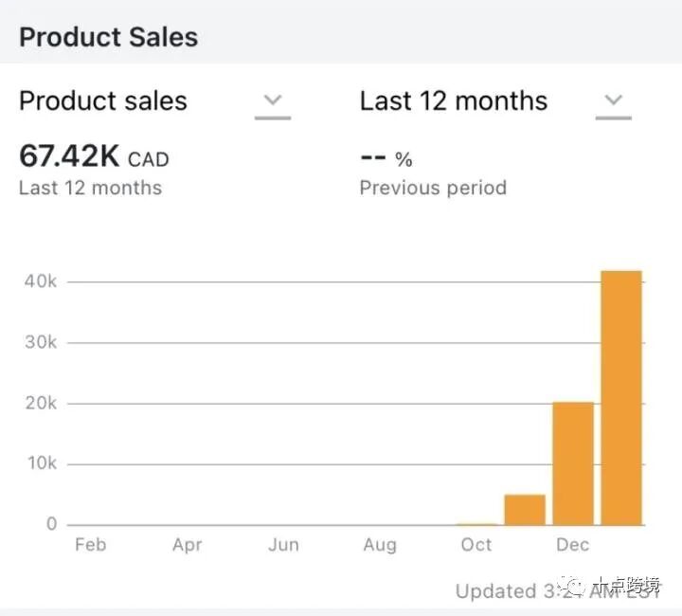Click the 40k y-axis label
This screenshot has height=616, width=682.
(41, 282)
